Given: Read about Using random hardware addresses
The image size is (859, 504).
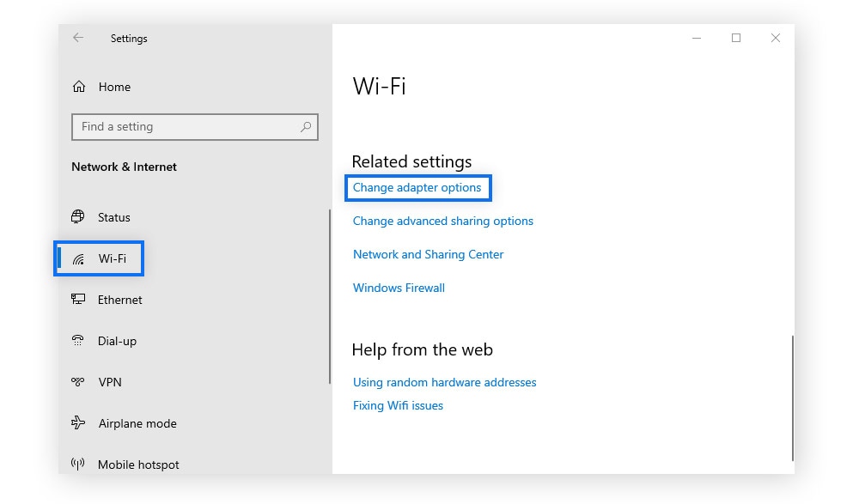Looking at the screenshot, I should click(x=444, y=382).
